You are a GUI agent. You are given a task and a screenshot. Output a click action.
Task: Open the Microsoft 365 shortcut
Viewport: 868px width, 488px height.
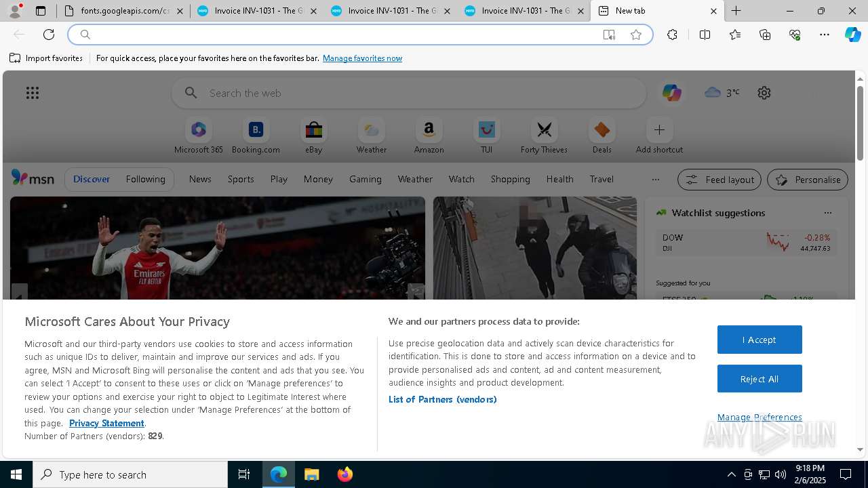click(x=199, y=136)
